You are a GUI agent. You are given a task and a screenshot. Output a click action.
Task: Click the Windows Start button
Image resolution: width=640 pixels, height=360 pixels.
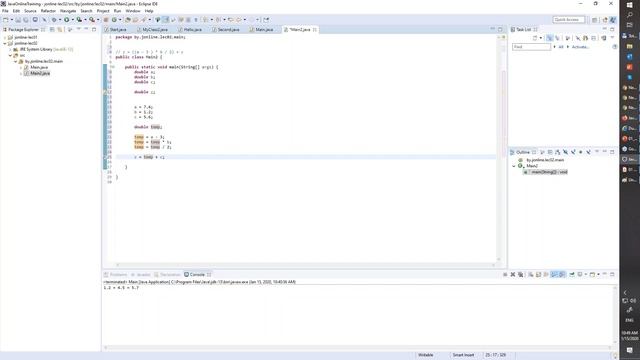point(630,4)
